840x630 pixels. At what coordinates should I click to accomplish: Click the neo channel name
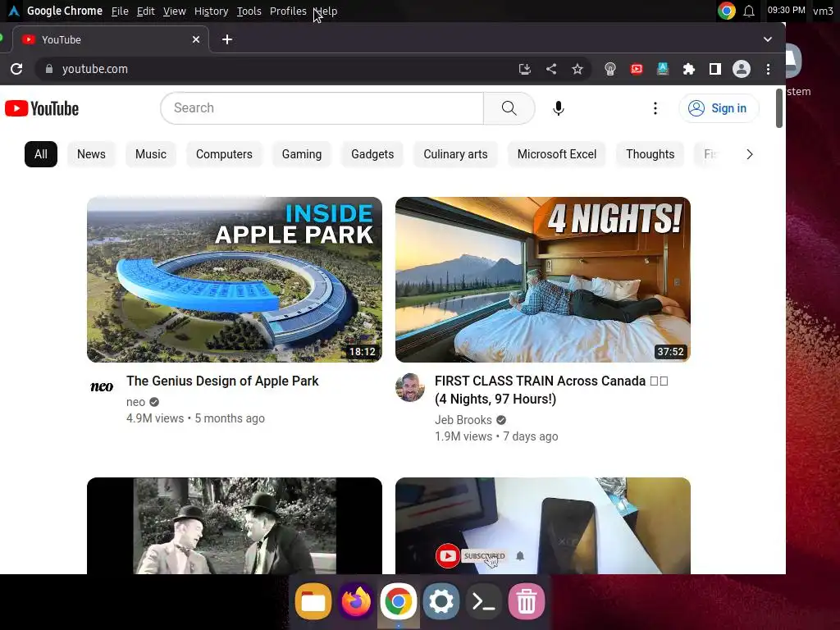pos(135,402)
